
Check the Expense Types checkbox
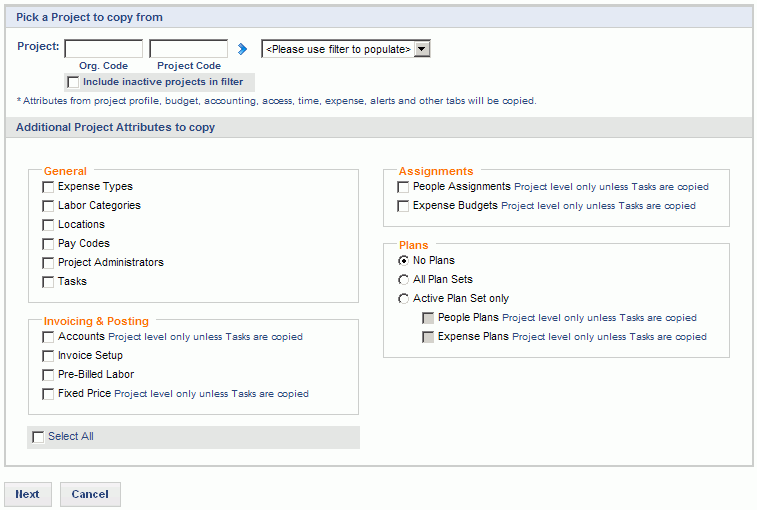tap(48, 187)
